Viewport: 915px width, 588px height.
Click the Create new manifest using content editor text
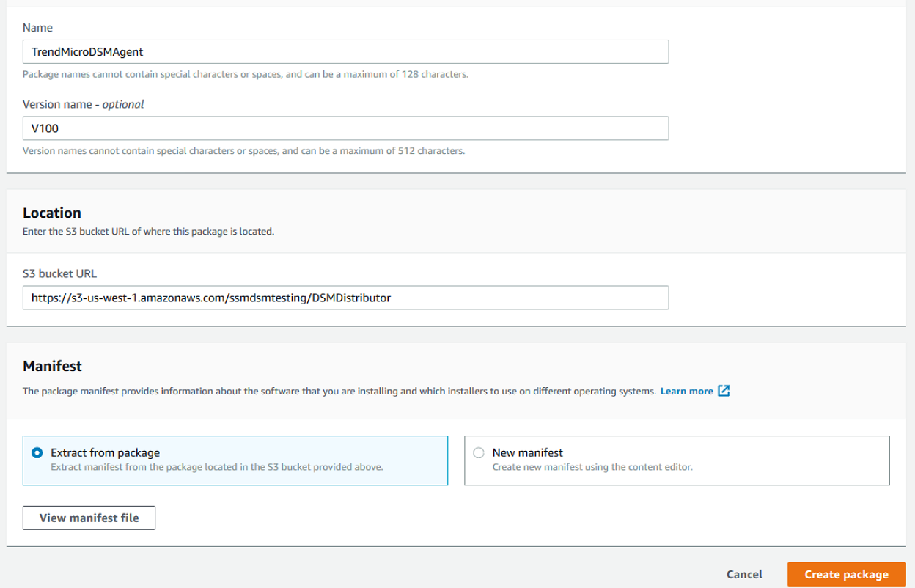[x=592, y=467]
